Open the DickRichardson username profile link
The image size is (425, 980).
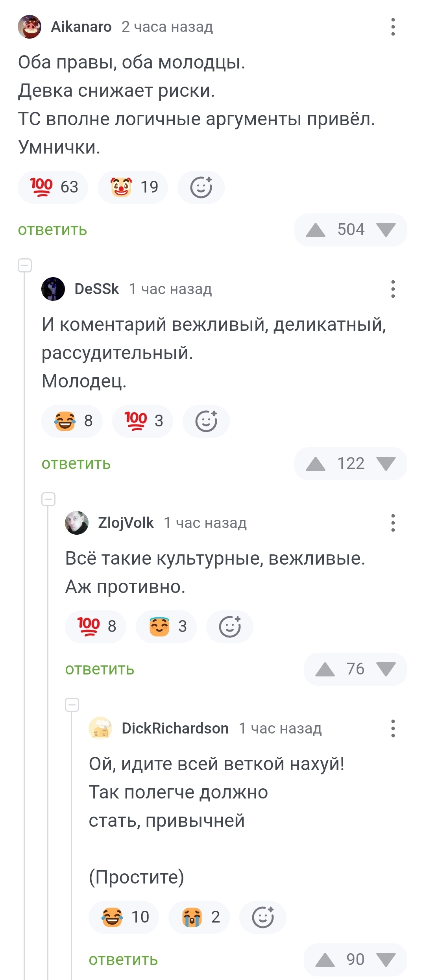(175, 728)
